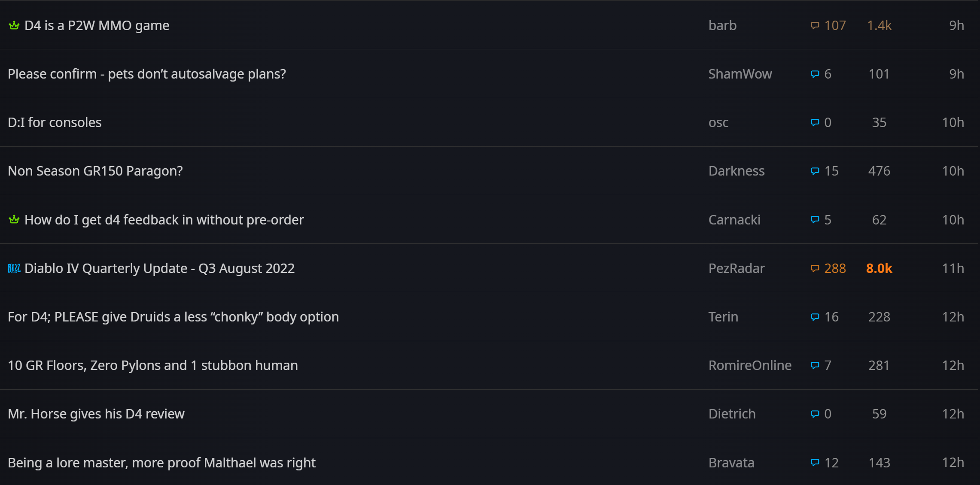980x485 pixels.
Task: Click the 11h activity time on Quarterly Update
Action: [x=953, y=269]
